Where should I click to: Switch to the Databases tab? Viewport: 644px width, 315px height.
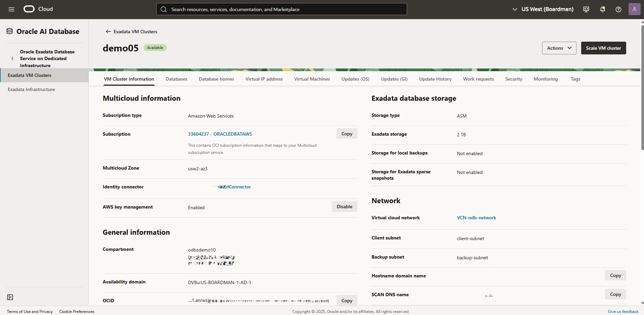pyautogui.click(x=176, y=79)
